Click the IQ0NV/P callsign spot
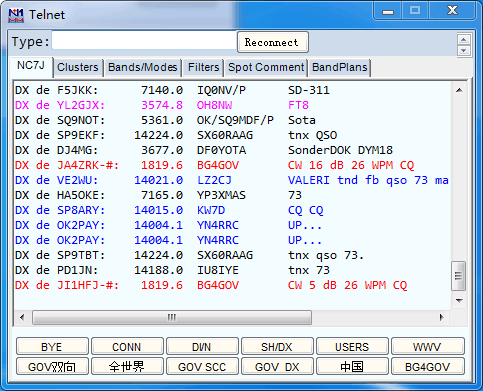The height and width of the screenshot is (391, 483). [221, 90]
